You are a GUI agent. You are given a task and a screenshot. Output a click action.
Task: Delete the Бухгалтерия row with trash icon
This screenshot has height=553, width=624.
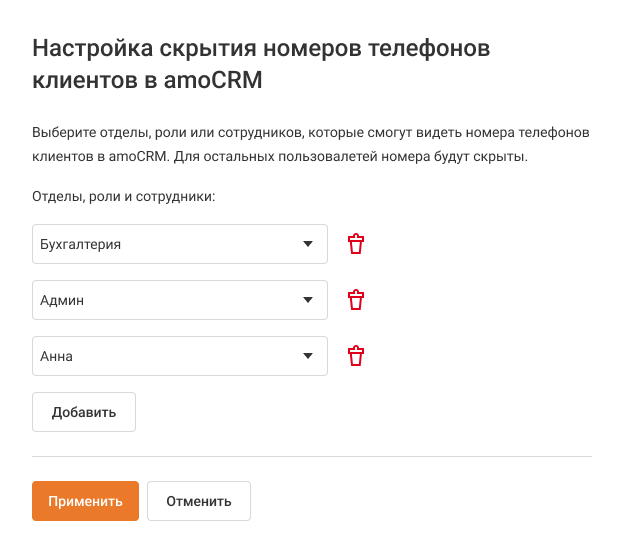point(355,244)
